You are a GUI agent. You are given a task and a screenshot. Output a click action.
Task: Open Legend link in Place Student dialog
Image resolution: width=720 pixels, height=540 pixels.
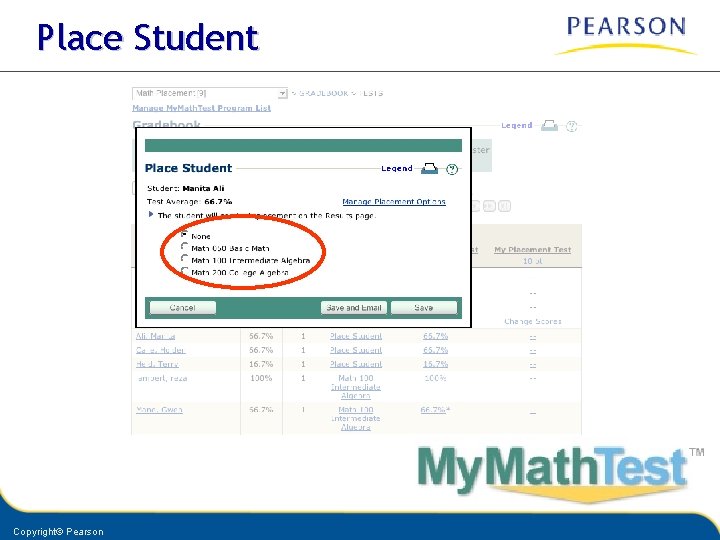(397, 169)
